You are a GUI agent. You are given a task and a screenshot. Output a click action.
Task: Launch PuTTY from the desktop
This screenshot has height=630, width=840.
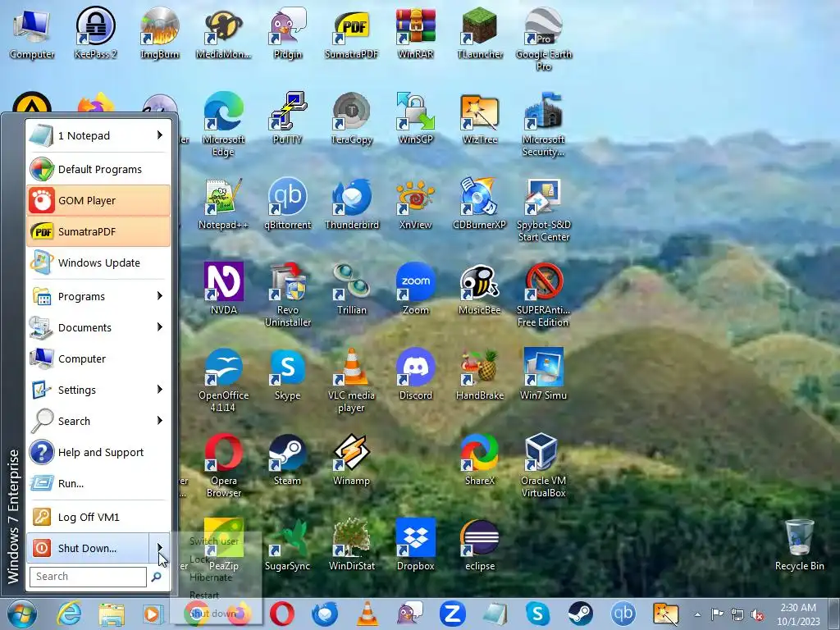tap(288, 118)
